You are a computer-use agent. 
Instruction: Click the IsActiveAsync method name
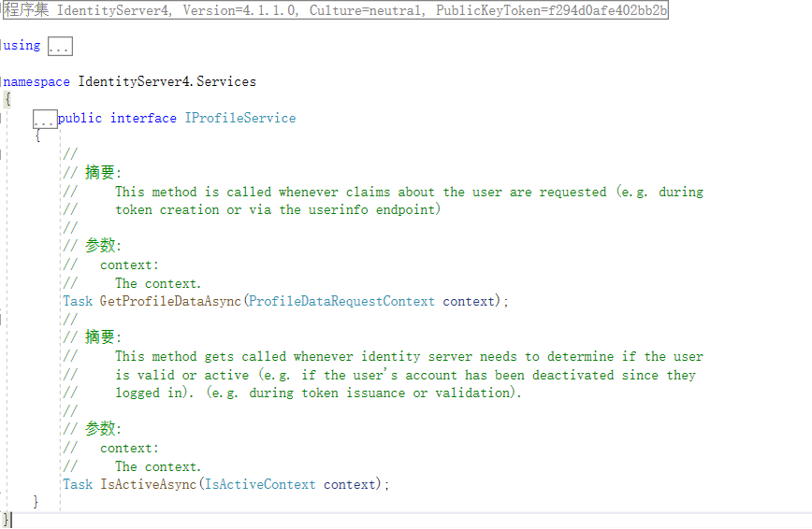tap(148, 484)
